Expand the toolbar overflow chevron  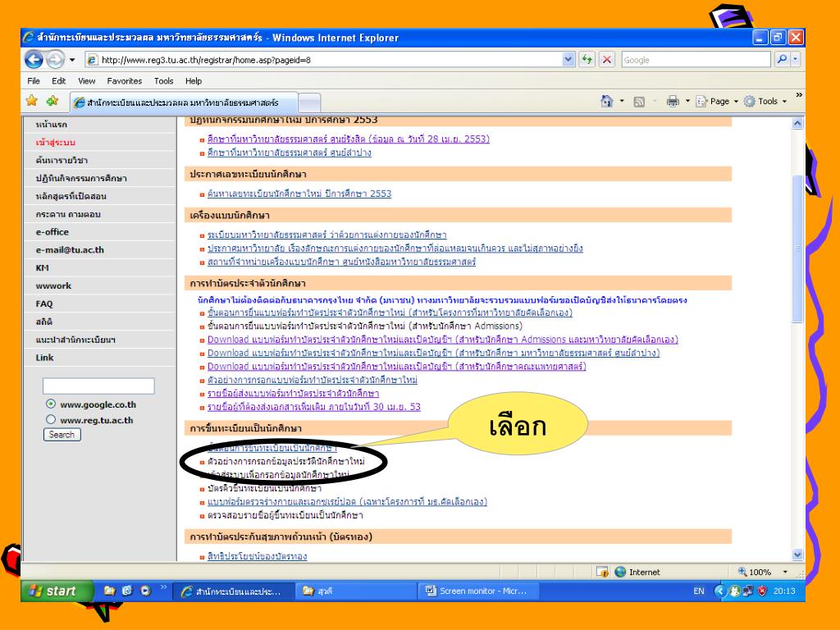799,95
